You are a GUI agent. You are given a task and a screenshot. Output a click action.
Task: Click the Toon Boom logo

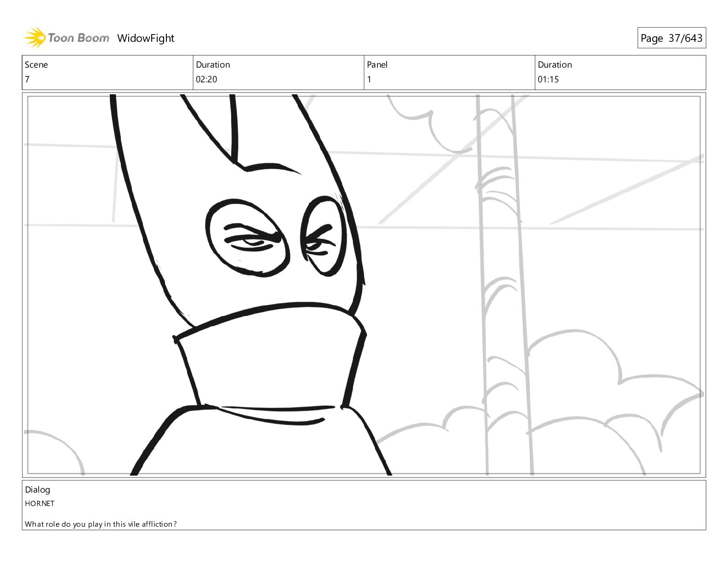coord(67,38)
